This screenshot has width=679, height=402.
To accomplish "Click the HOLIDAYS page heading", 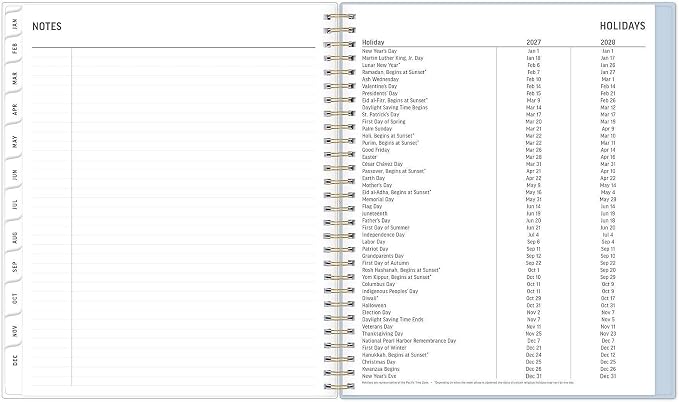I will pos(622,26).
